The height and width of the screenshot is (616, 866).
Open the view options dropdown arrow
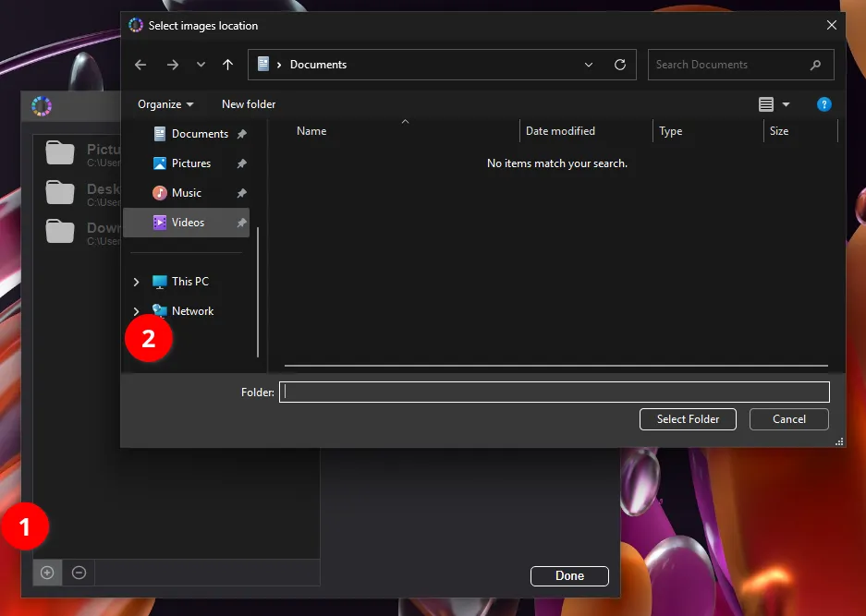click(787, 104)
